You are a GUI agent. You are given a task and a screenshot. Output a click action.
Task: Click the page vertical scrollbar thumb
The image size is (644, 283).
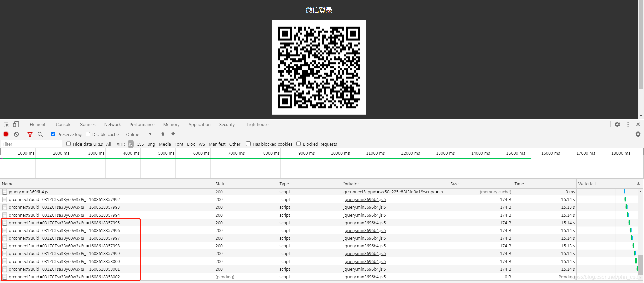point(641,44)
